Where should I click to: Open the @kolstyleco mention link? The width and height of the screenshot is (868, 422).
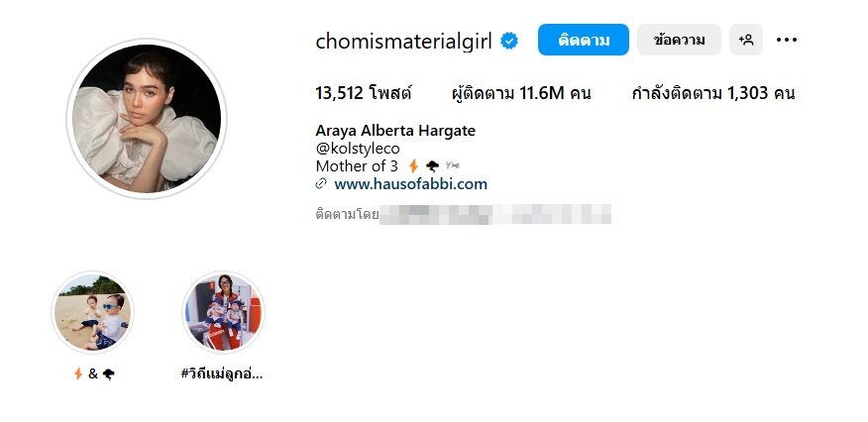tap(358, 149)
